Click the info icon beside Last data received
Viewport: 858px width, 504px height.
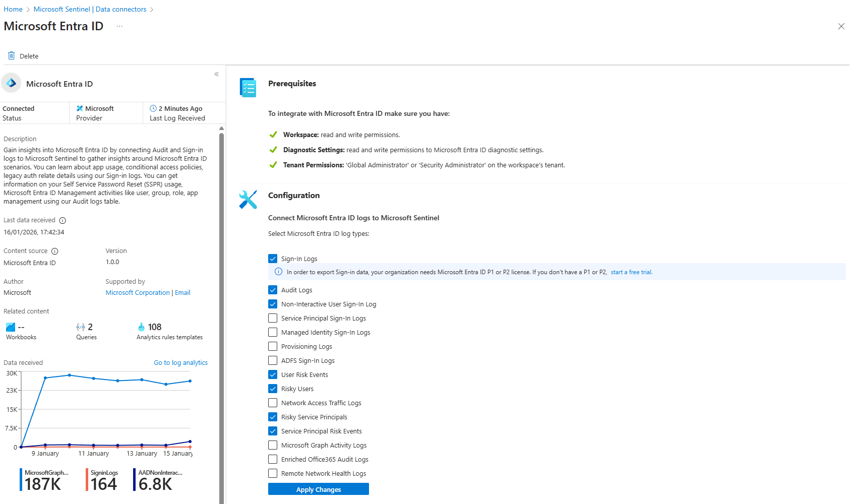63,220
